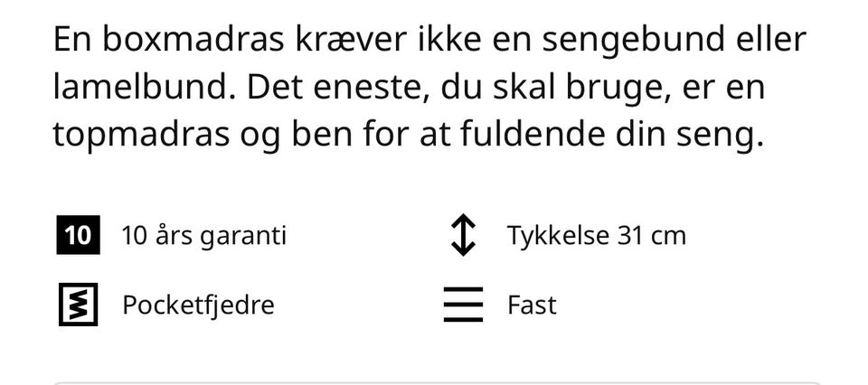Click the rounded box border below the specs
The height and width of the screenshot is (385, 868).
(438, 383)
